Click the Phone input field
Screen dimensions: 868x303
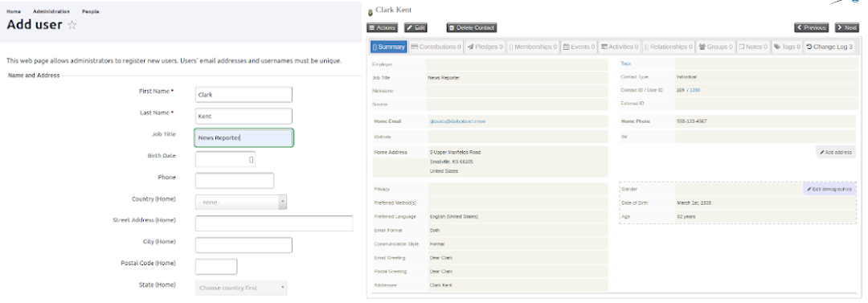tap(235, 181)
